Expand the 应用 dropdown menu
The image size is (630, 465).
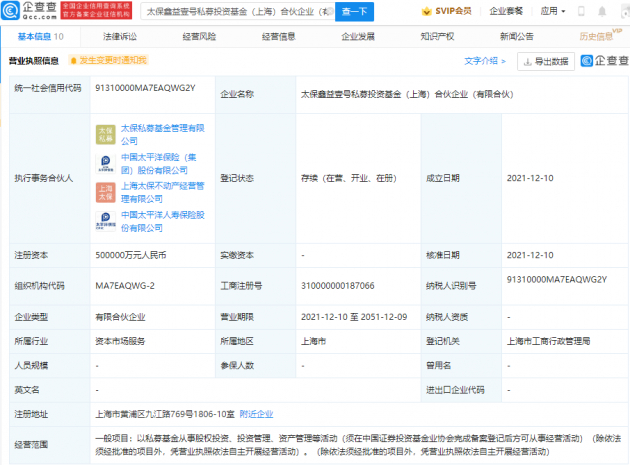[551, 12]
